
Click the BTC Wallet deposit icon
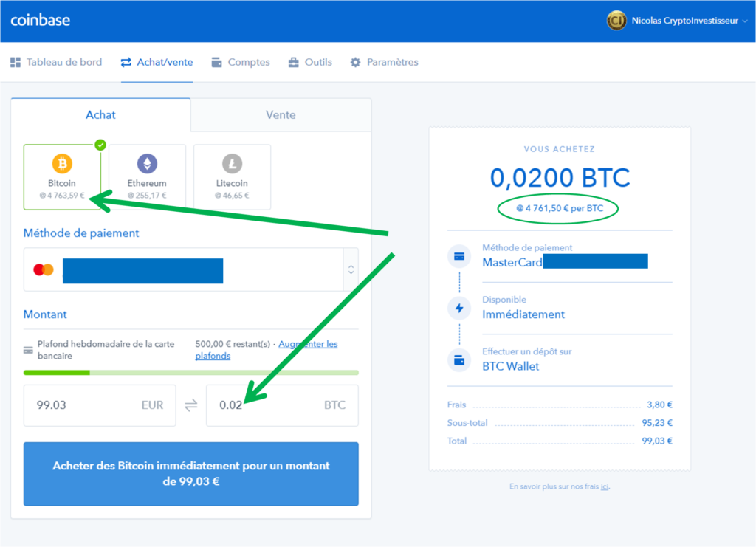coord(459,360)
